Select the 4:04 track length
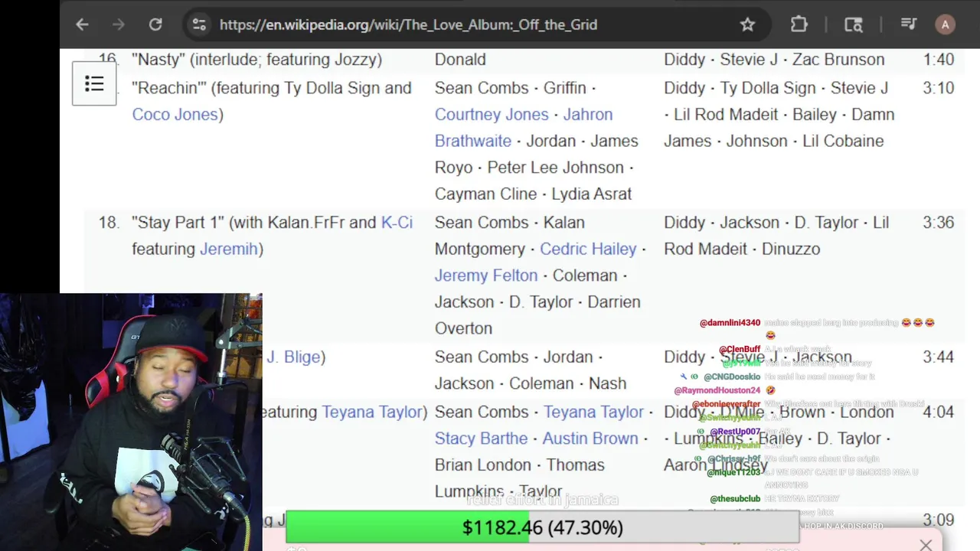The image size is (980, 551). [938, 412]
